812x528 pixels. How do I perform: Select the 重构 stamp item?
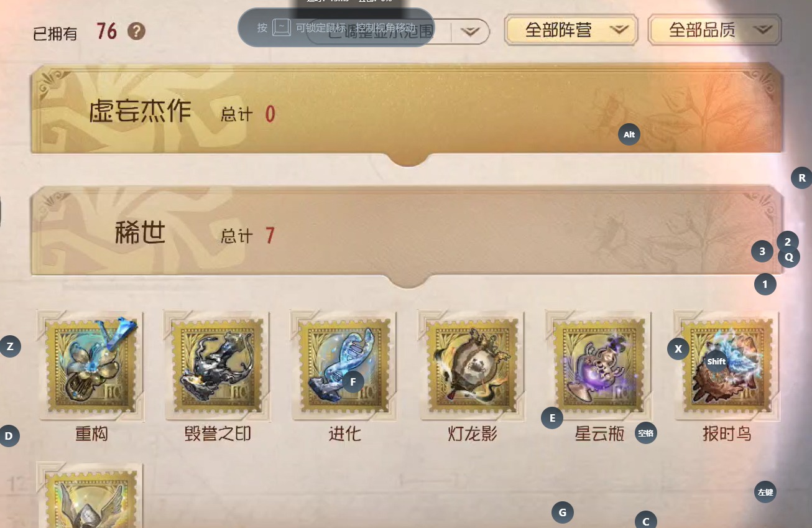(x=91, y=367)
